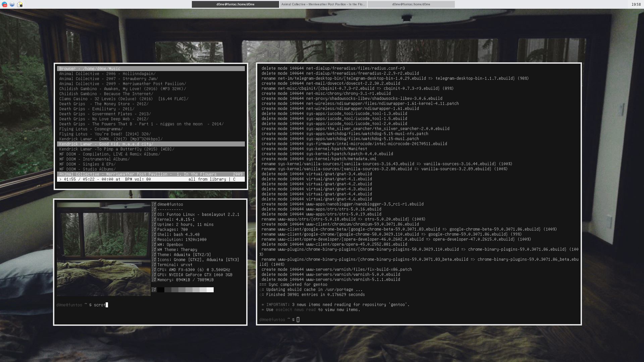Select Death Grips - The Money Store folder

point(104,104)
